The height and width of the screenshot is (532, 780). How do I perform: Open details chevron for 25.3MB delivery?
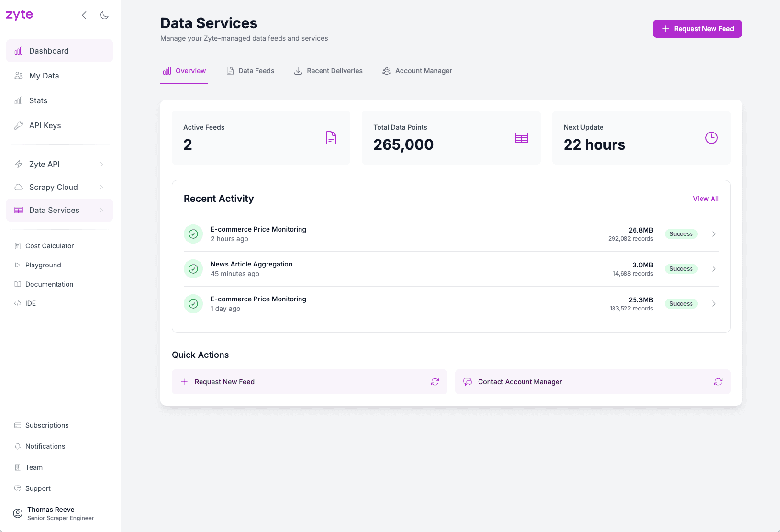coord(714,304)
